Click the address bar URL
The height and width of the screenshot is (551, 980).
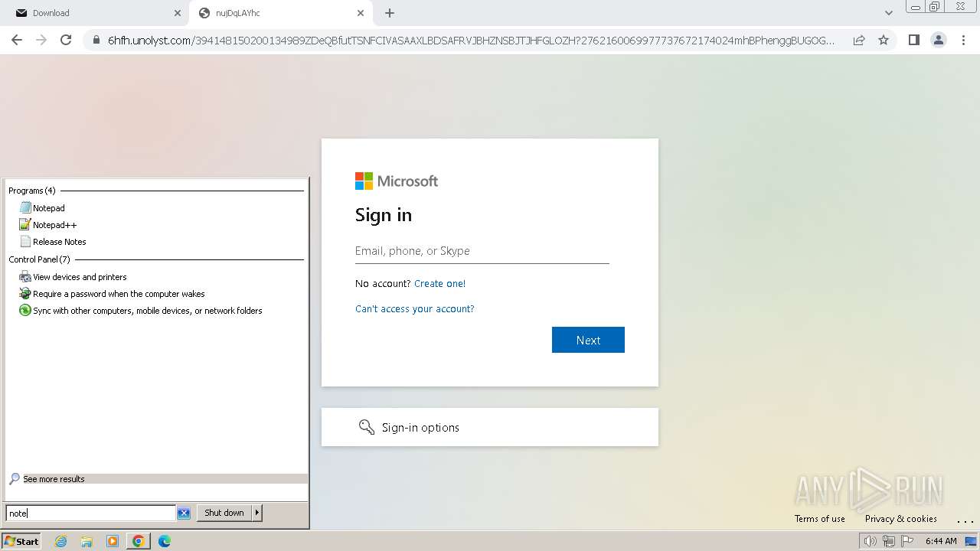pyautogui.click(x=471, y=41)
